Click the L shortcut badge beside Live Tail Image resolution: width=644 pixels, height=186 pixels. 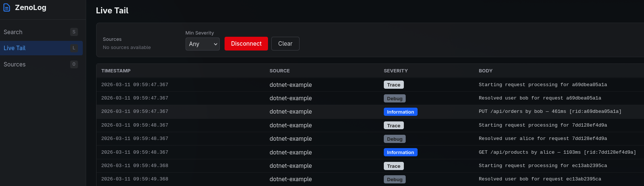[74, 48]
